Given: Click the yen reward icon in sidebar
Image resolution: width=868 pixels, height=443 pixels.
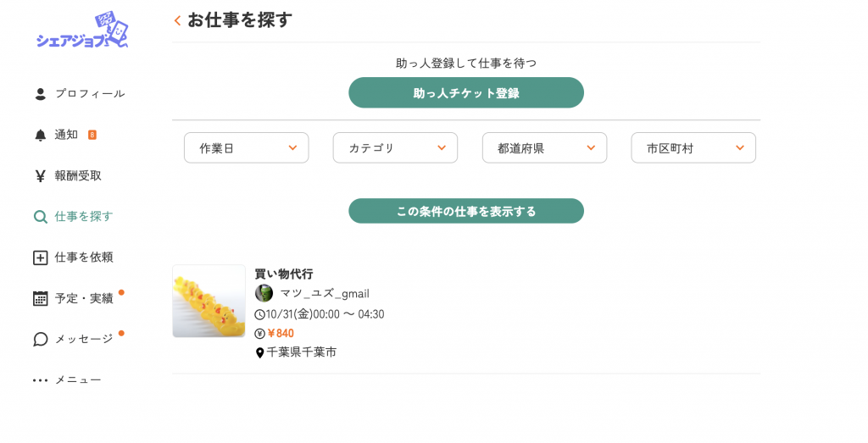Looking at the screenshot, I should coord(40,176).
